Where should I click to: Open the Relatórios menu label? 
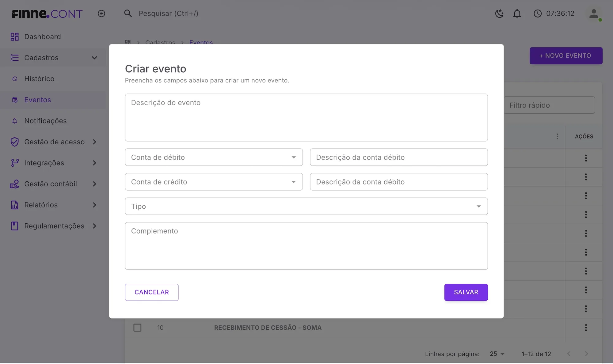[x=41, y=205]
